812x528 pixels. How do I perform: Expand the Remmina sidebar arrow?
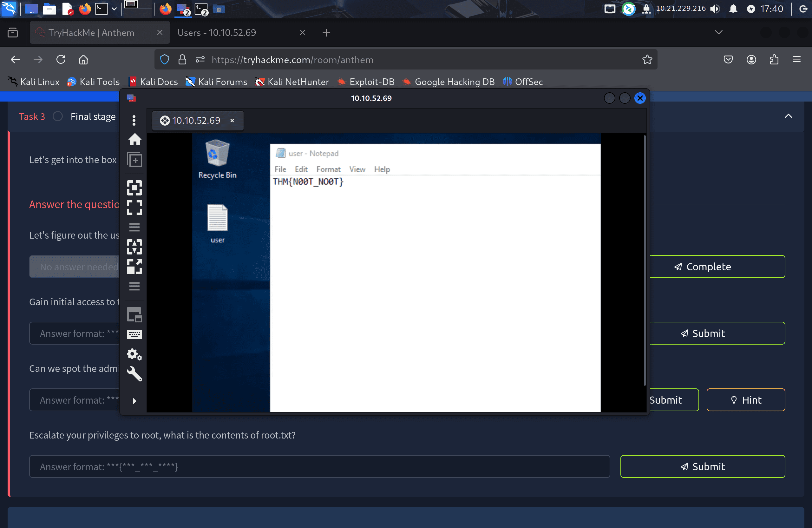coord(134,401)
